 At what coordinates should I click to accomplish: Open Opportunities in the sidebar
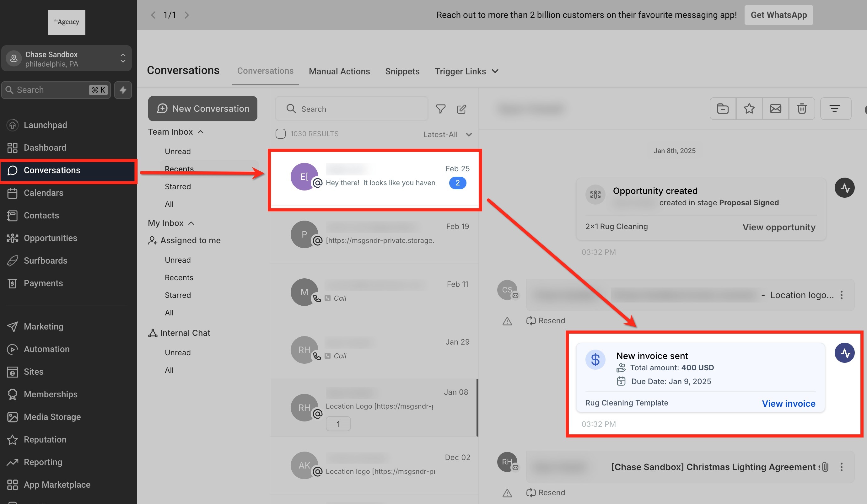pos(50,238)
